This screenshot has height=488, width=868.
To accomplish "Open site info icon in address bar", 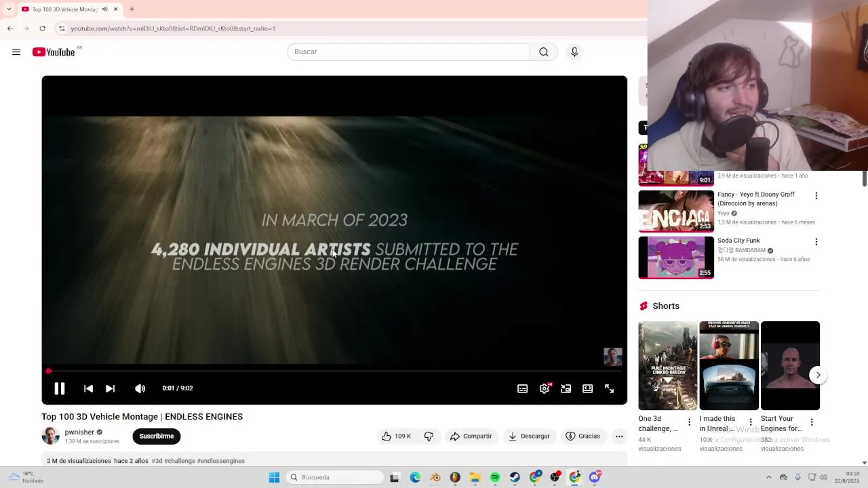I will point(62,28).
